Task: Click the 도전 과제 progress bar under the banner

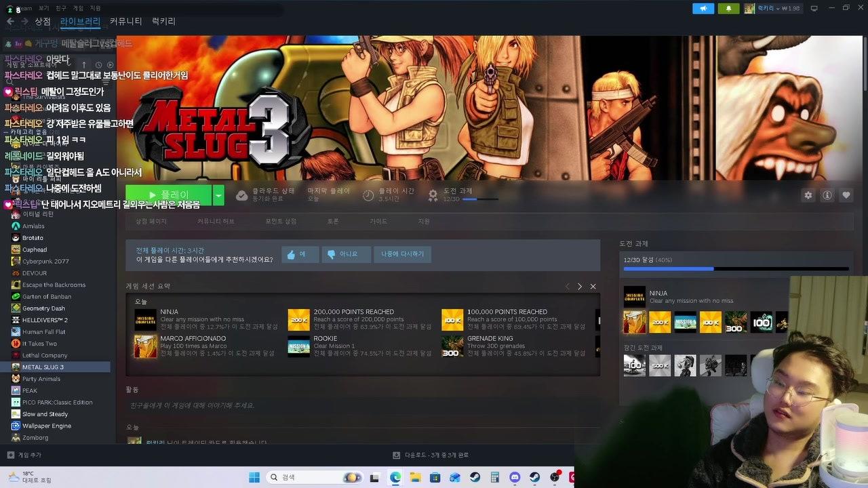Action: [479, 199]
